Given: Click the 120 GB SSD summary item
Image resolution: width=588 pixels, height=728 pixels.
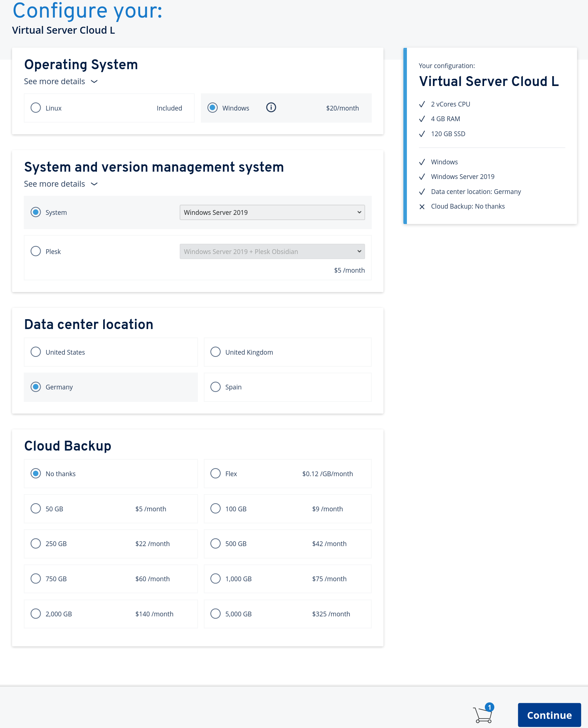Looking at the screenshot, I should (448, 134).
